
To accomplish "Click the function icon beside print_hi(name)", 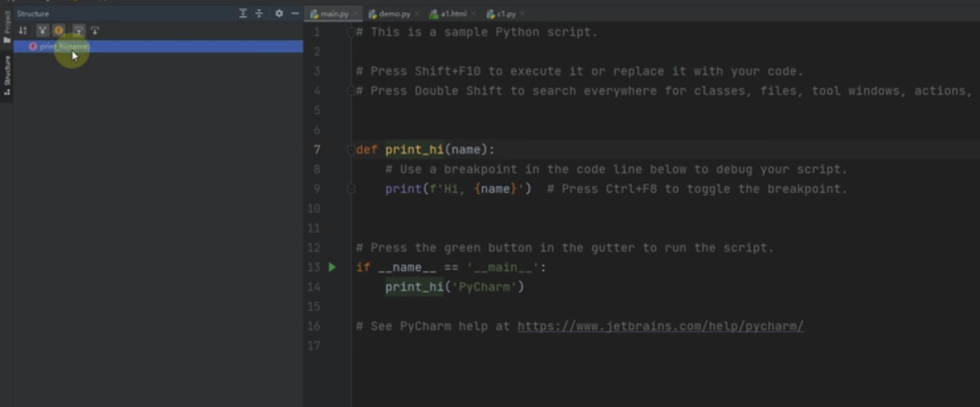I will 33,46.
